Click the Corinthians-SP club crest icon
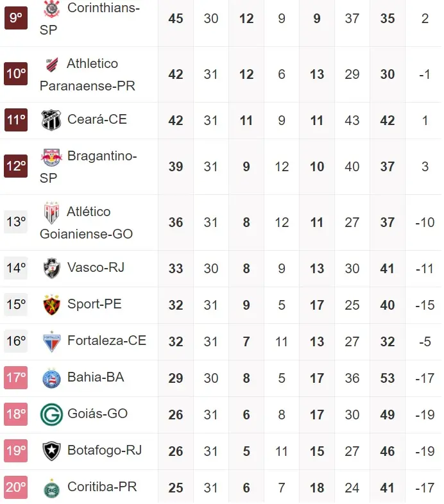This screenshot has height=504, width=444. [51, 8]
